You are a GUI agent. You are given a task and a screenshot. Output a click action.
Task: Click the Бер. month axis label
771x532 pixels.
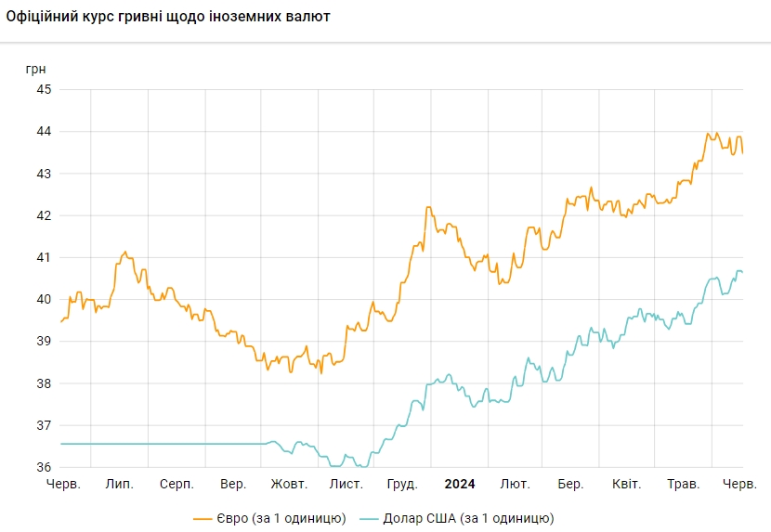(x=570, y=485)
